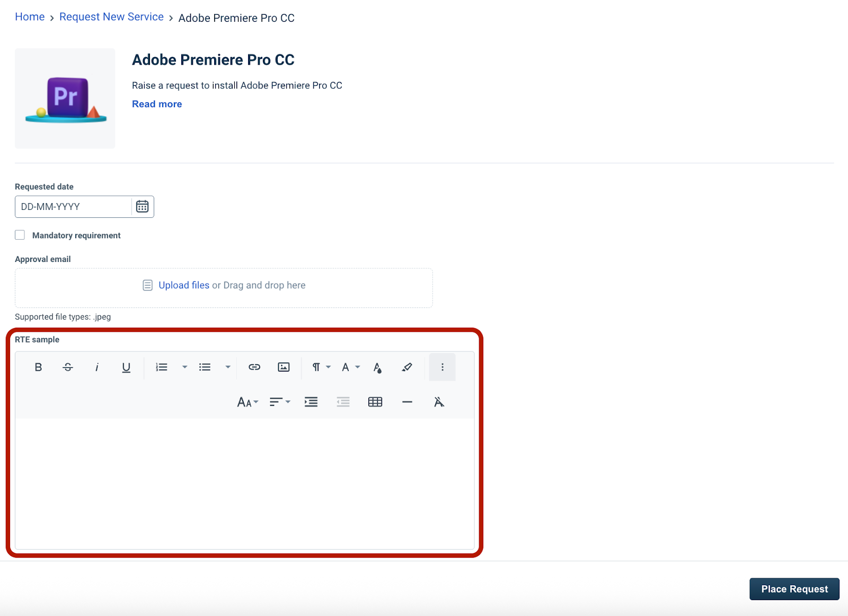
Task: Check the Mandatory requirement checkbox
Action: click(20, 235)
